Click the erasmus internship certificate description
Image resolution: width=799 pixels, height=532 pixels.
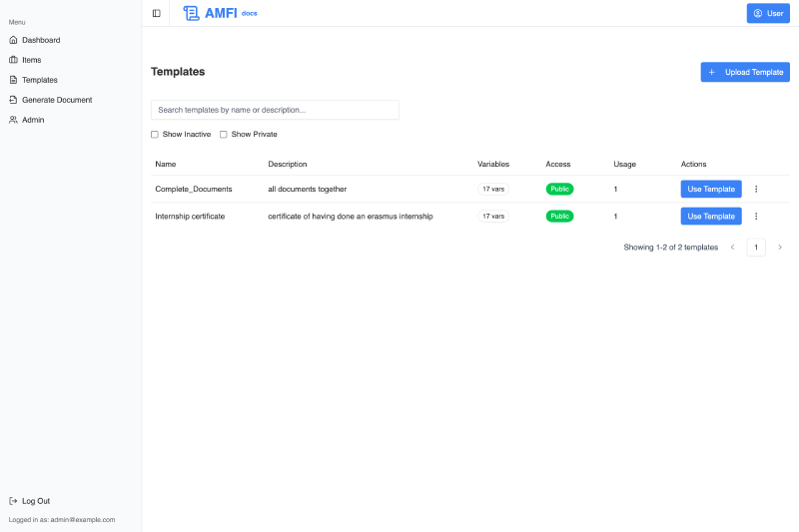(x=351, y=217)
